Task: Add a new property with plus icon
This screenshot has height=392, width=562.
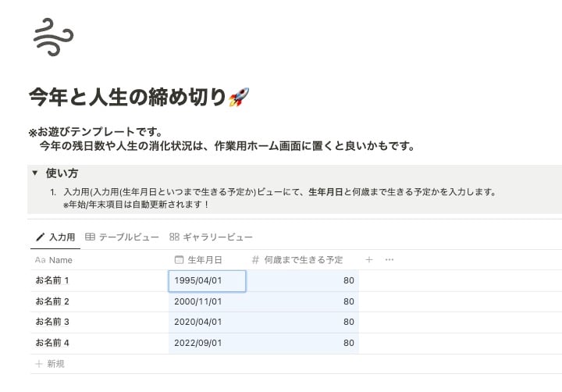Action: 369,260
